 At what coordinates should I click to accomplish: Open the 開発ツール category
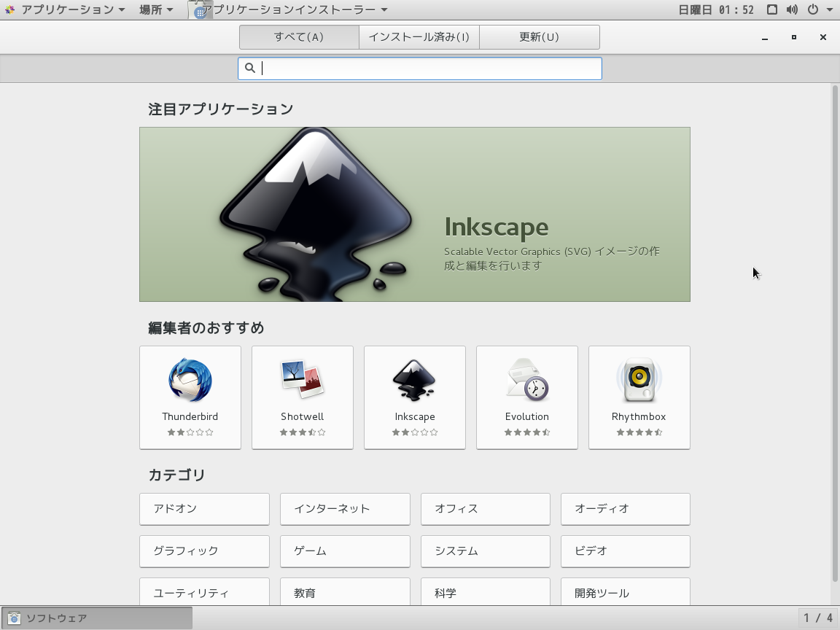pos(625,592)
